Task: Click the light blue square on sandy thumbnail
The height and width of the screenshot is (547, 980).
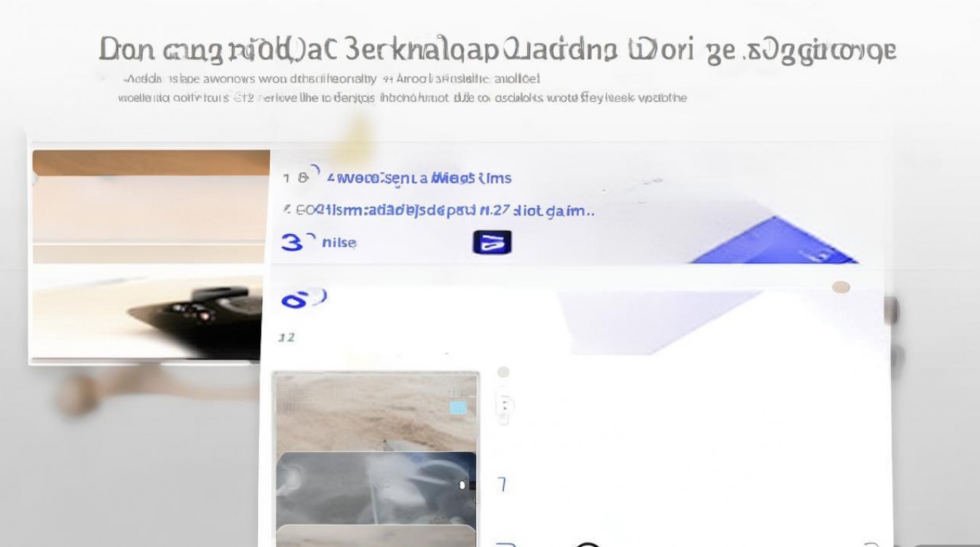Action: pos(457,407)
